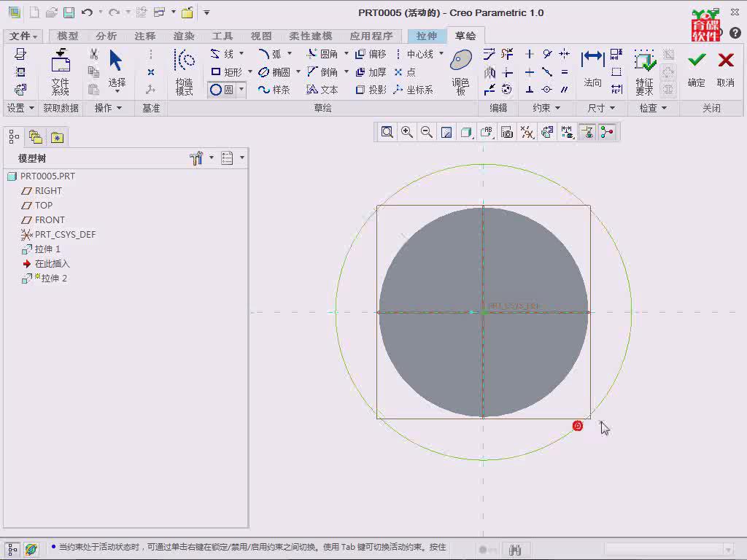Apply the parallel constraint icon
The image size is (747, 560).
tap(565, 90)
